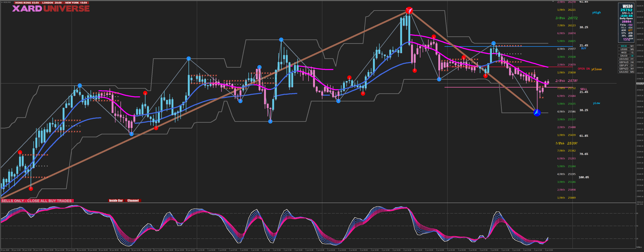644x252 pixels.
Task: Select the MN monthly timeframe button
Action: tap(632, 72)
